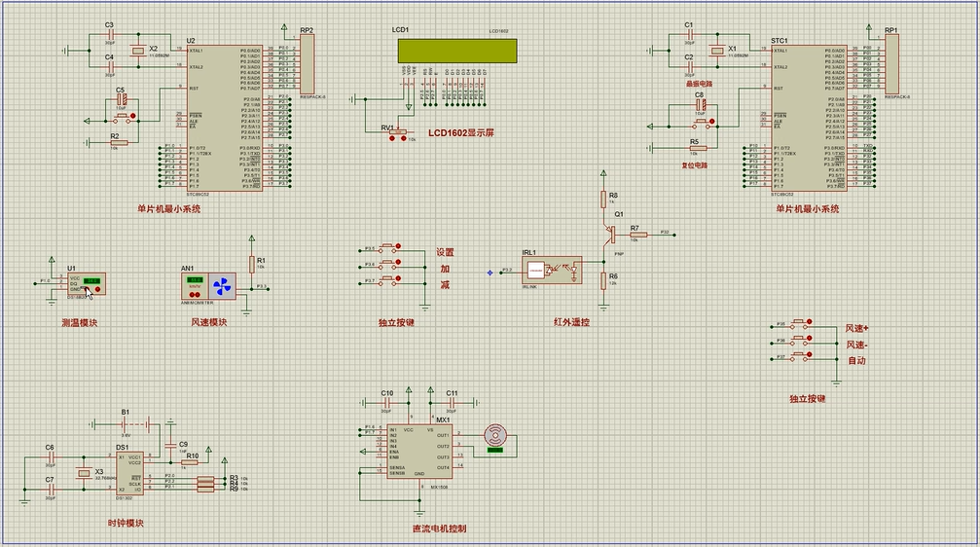Image resolution: width=980 pixels, height=547 pixels.
Task: Select the MX1 motor driver chip
Action: click(419, 453)
